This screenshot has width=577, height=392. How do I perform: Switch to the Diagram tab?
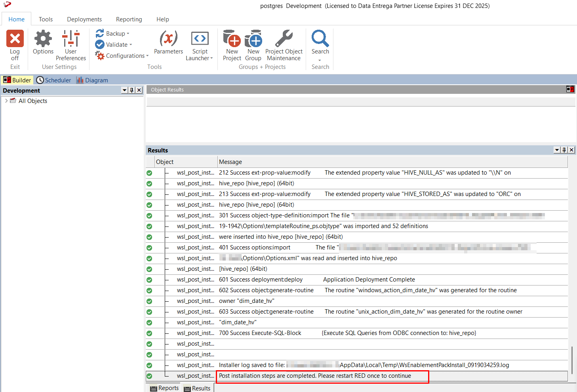tap(92, 80)
